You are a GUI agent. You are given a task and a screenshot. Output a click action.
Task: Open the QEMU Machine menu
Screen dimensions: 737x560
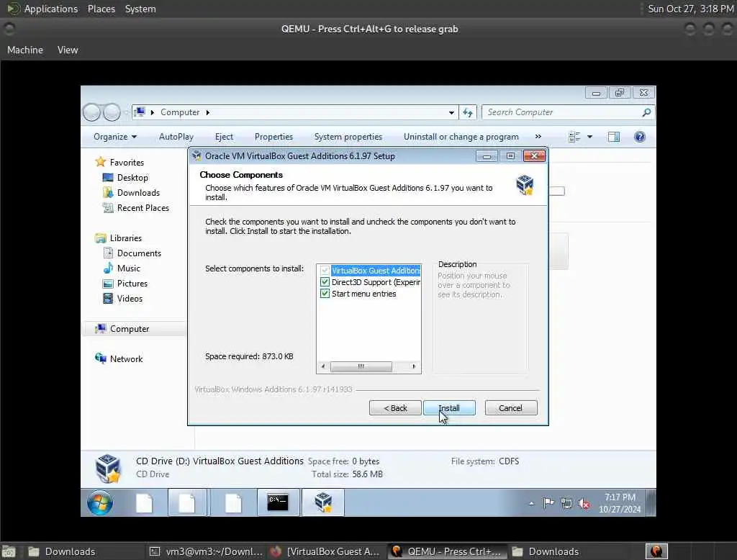(x=25, y=50)
